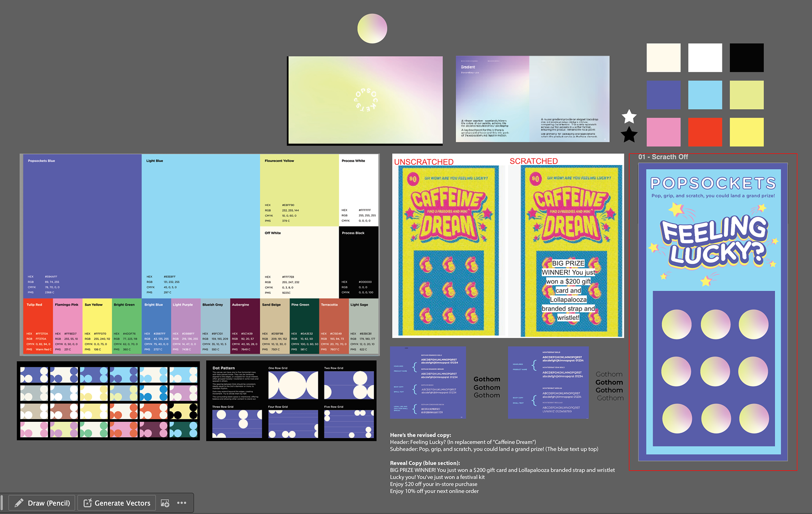Click the BIG PRIZE WINNER text on the scratched card
The width and height of the screenshot is (812, 514).
(568, 290)
